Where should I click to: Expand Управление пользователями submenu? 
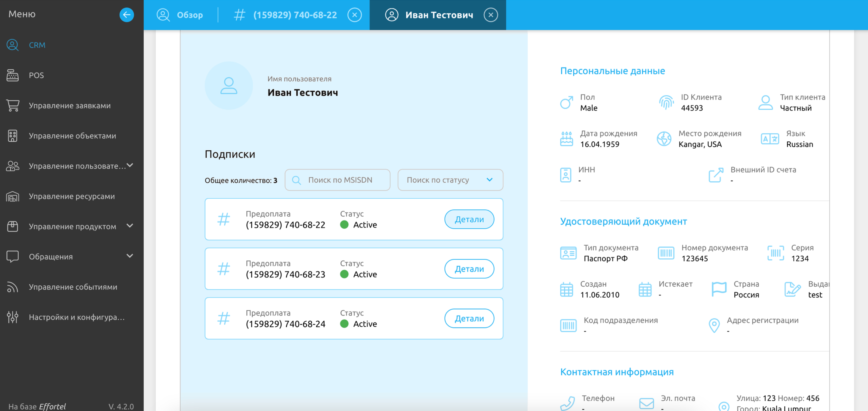pyautogui.click(x=130, y=166)
